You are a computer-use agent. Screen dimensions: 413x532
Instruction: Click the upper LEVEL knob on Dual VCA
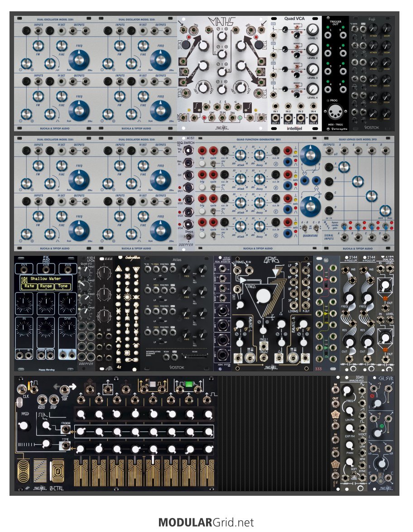[385, 286]
